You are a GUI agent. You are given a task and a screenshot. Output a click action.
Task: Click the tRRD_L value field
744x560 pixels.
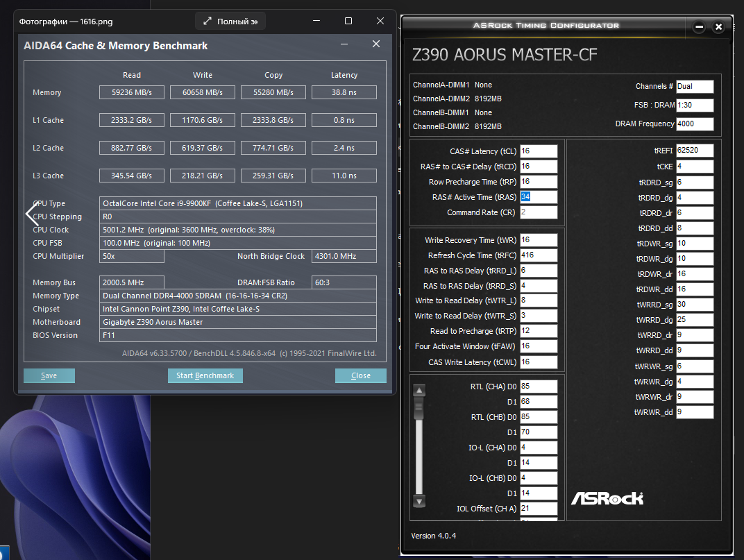[x=539, y=271]
